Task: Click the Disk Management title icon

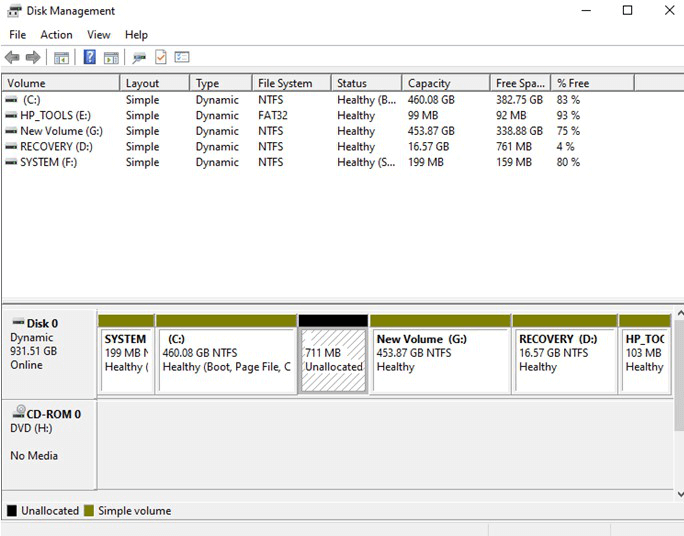Action: click(14, 10)
